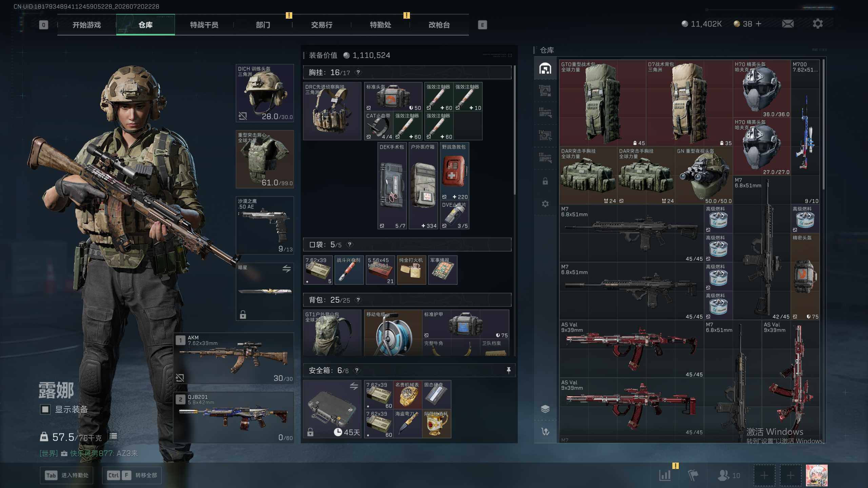Open warehouse sidebar settings gear
The image size is (868, 488).
point(545,204)
